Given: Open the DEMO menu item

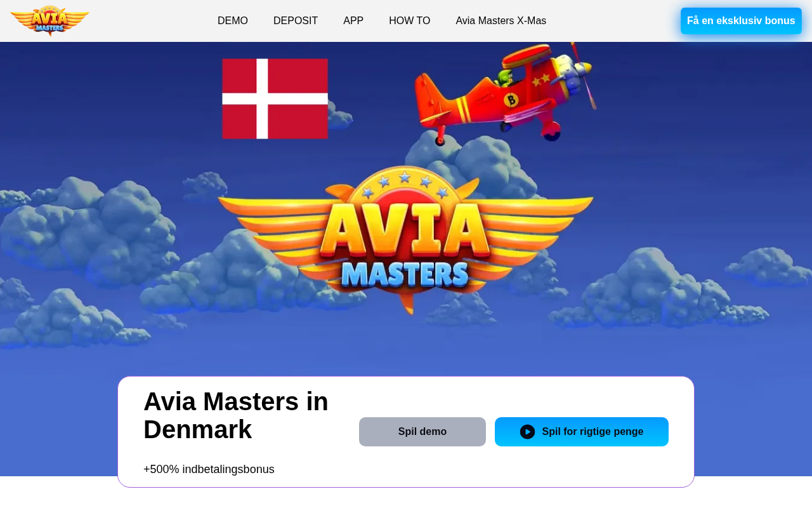Looking at the screenshot, I should tap(233, 21).
